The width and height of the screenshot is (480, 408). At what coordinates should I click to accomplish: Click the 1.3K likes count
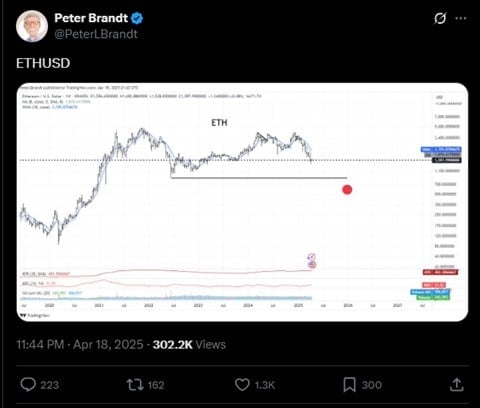265,385
